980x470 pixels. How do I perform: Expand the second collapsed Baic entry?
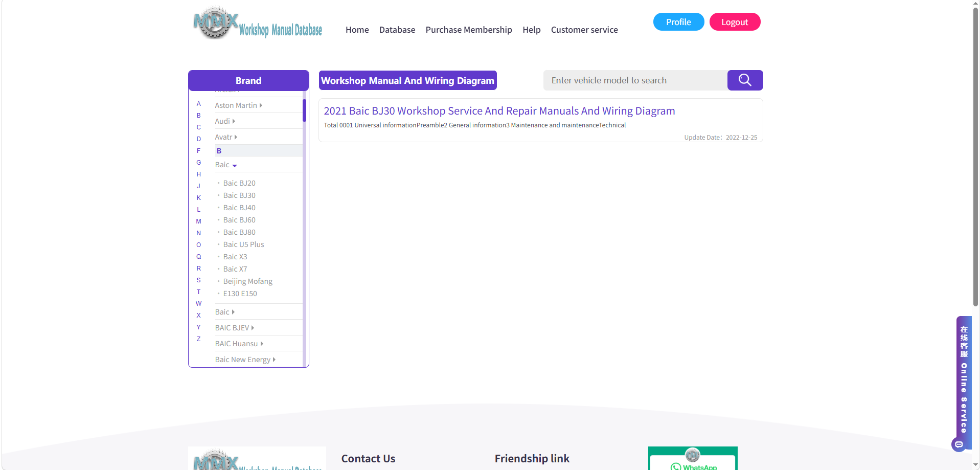click(x=224, y=312)
